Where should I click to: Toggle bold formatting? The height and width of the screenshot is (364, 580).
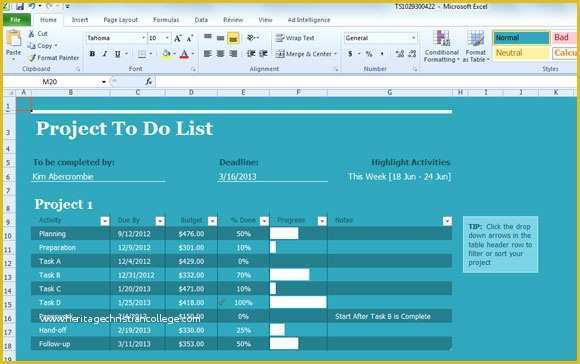click(x=92, y=54)
